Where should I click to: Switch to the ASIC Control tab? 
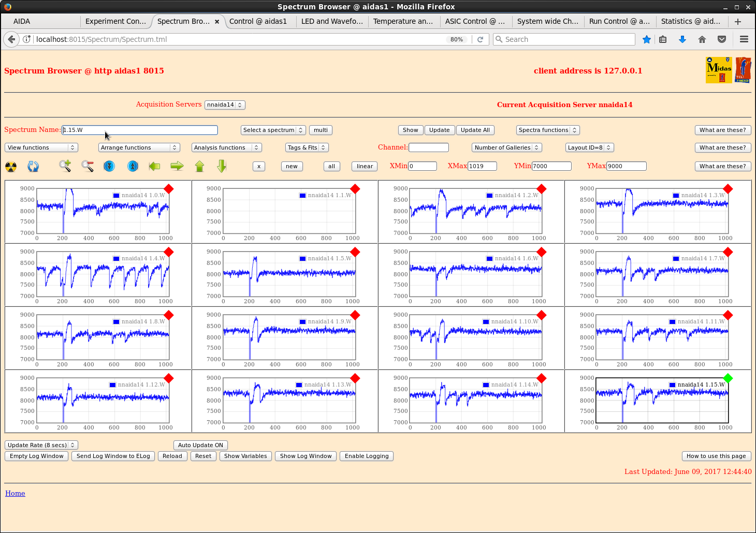[x=475, y=21]
